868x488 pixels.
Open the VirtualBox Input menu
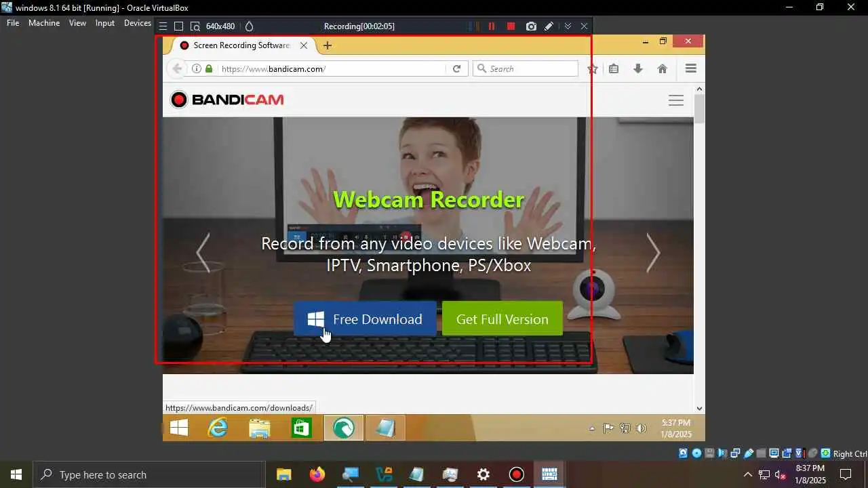105,23
